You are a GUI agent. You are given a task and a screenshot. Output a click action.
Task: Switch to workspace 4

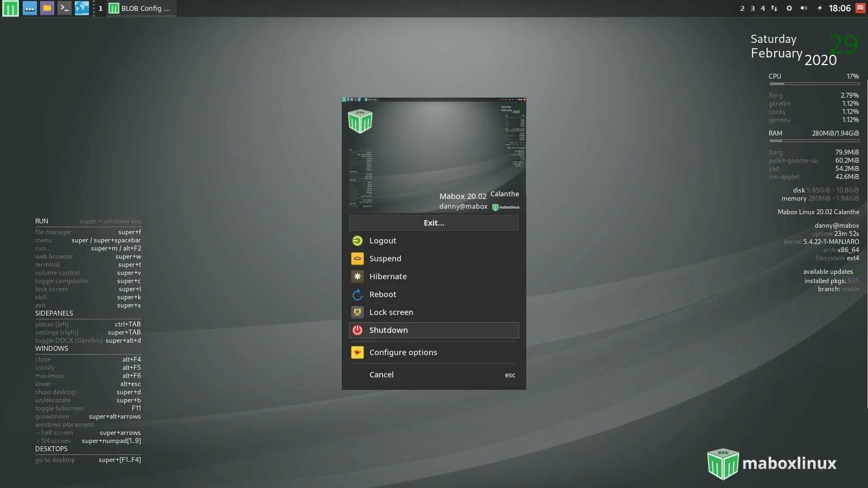click(763, 8)
